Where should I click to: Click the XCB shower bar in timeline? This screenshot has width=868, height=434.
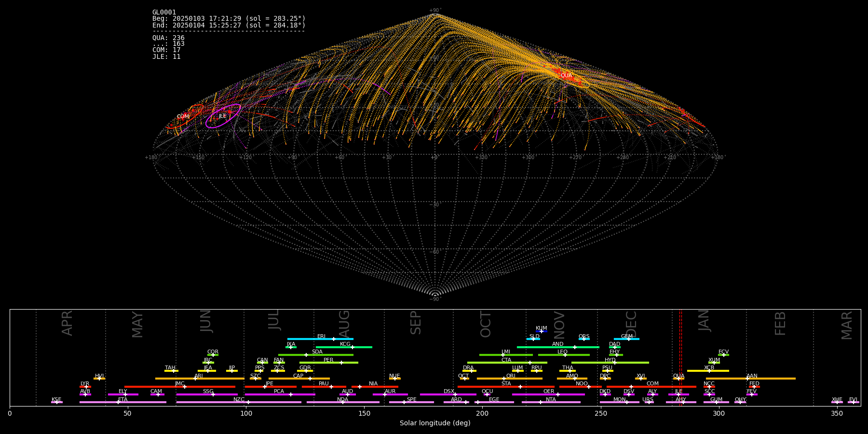coord(708,371)
